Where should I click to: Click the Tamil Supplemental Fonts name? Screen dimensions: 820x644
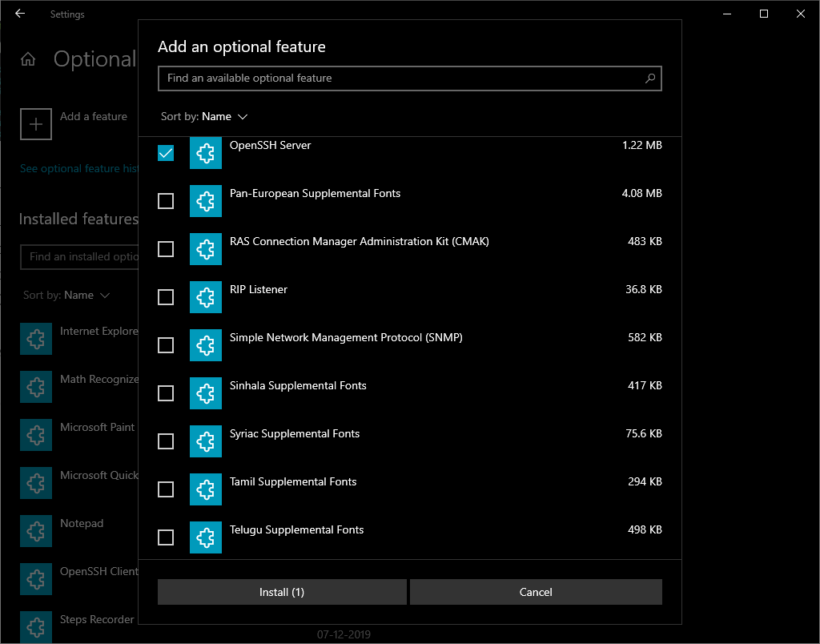[293, 482]
